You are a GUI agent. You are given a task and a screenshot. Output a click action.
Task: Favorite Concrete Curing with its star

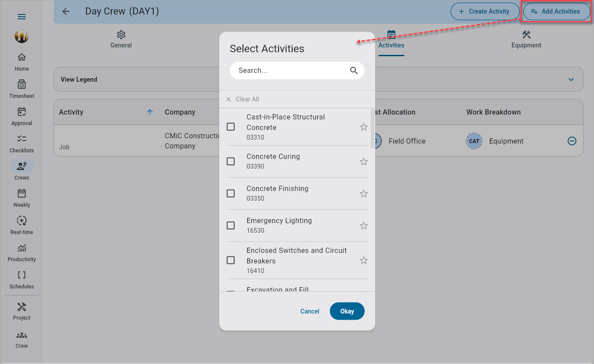[x=364, y=162]
